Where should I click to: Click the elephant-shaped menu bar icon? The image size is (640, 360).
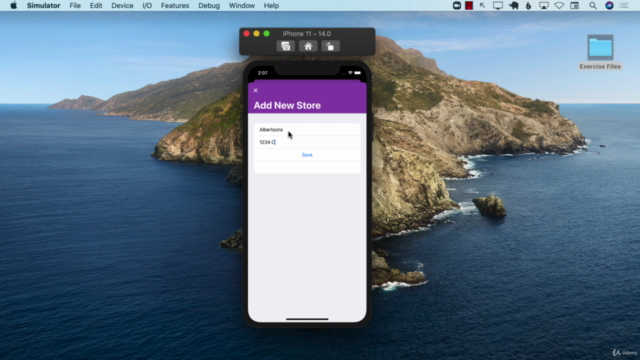click(x=513, y=5)
